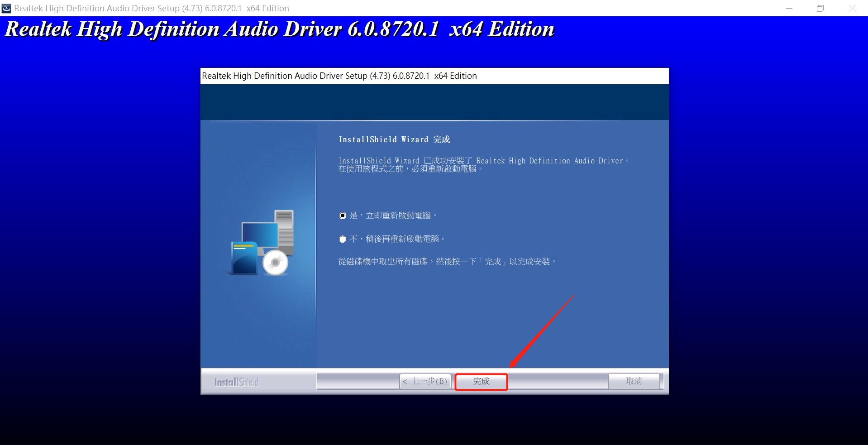Click the 上一步(B) back button

pos(425,381)
